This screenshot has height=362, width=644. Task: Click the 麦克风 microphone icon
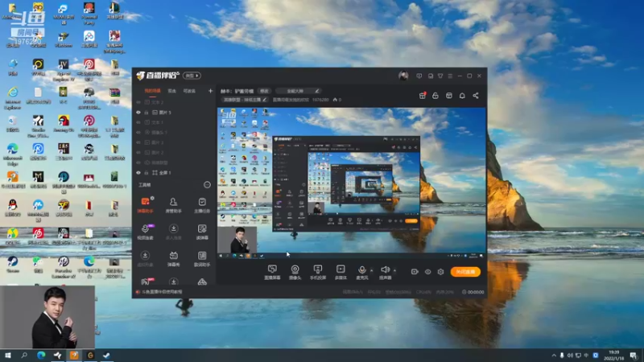tap(361, 269)
